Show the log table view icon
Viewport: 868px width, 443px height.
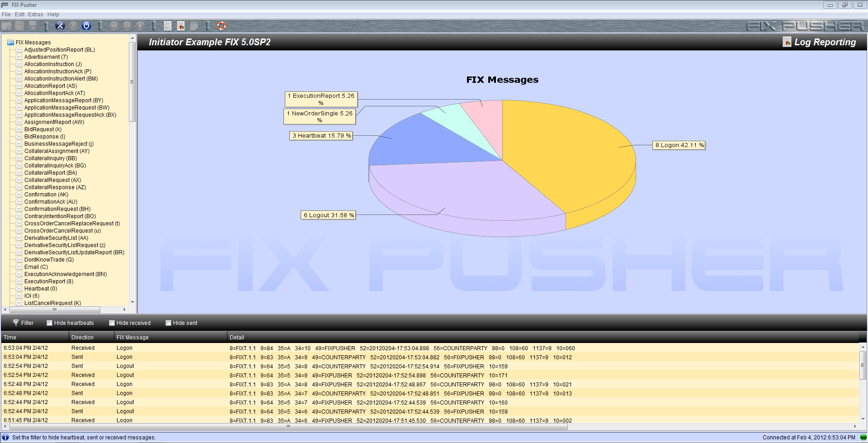click(168, 26)
